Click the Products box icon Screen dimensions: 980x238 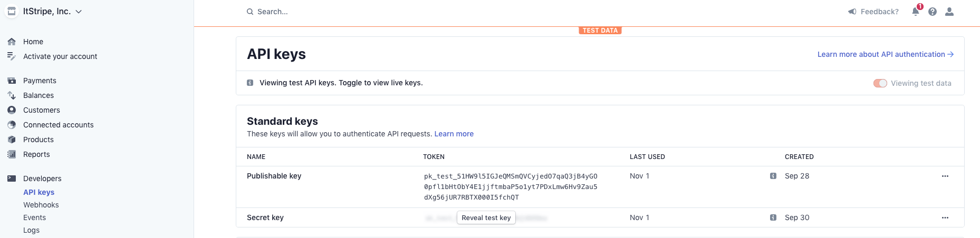point(12,140)
